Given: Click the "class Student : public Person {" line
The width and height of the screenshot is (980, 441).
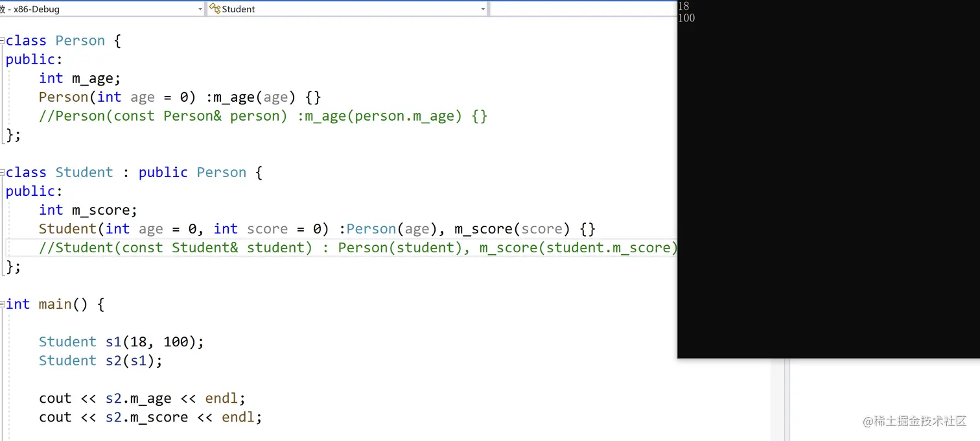Looking at the screenshot, I should pos(134,173).
